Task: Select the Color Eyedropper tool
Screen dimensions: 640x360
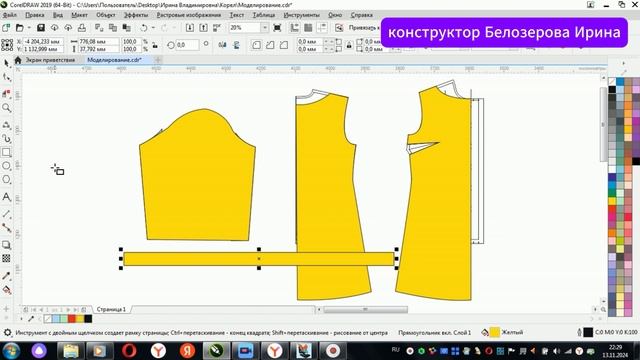Action: pyautogui.click(x=7, y=276)
